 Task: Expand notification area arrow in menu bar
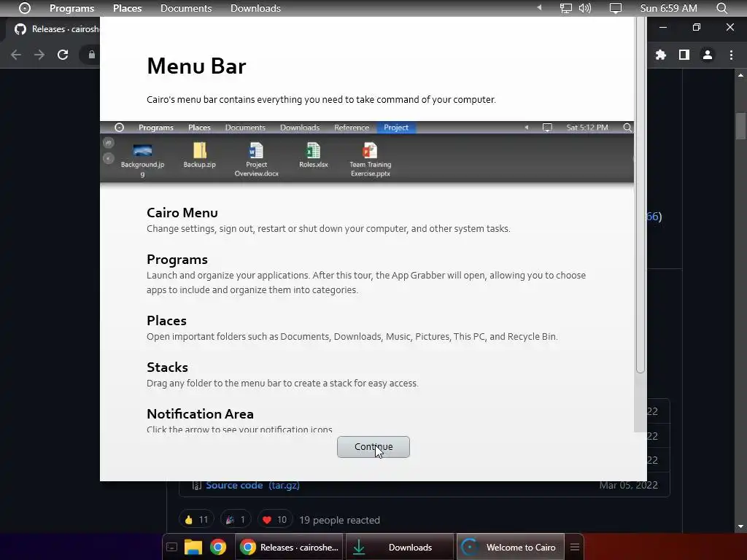539,8
